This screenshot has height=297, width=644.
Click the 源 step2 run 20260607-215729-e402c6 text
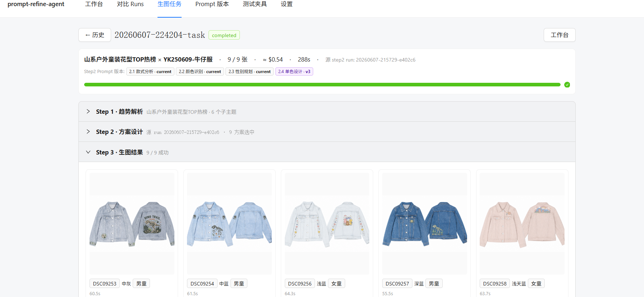370,60
